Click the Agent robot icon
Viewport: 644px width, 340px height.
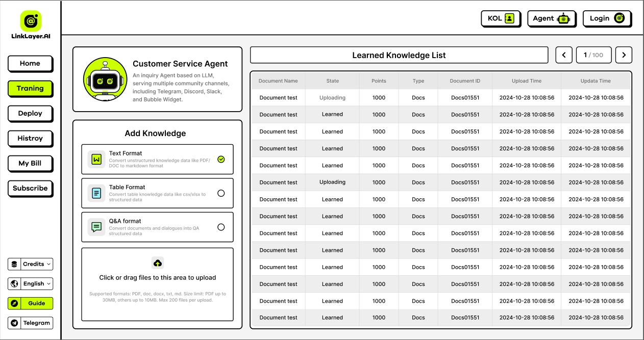coord(563,18)
